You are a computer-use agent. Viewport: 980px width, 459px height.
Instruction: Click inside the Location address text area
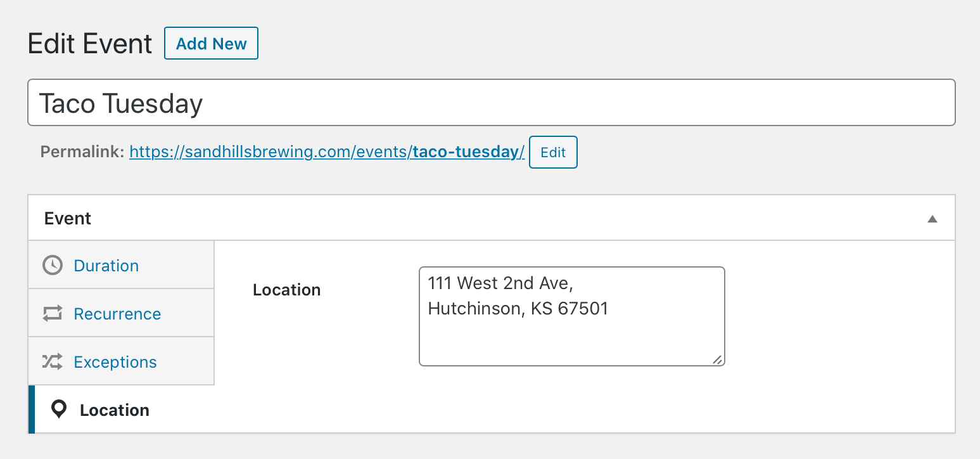[x=571, y=316]
